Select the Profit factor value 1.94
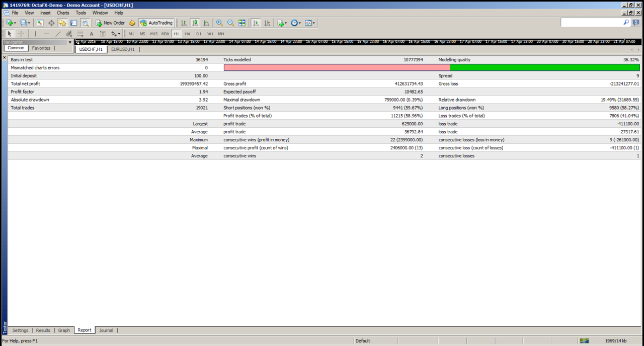The width and height of the screenshot is (644, 346). tap(203, 92)
